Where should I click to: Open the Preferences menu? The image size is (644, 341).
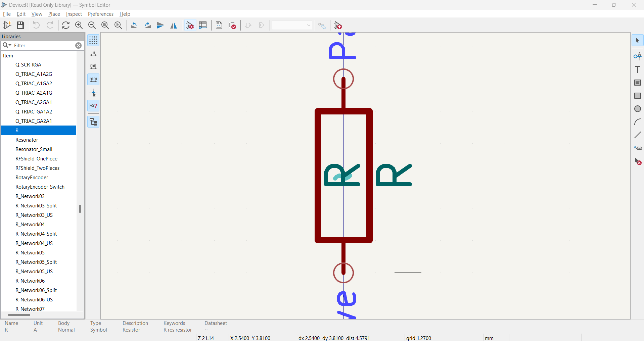(100, 14)
